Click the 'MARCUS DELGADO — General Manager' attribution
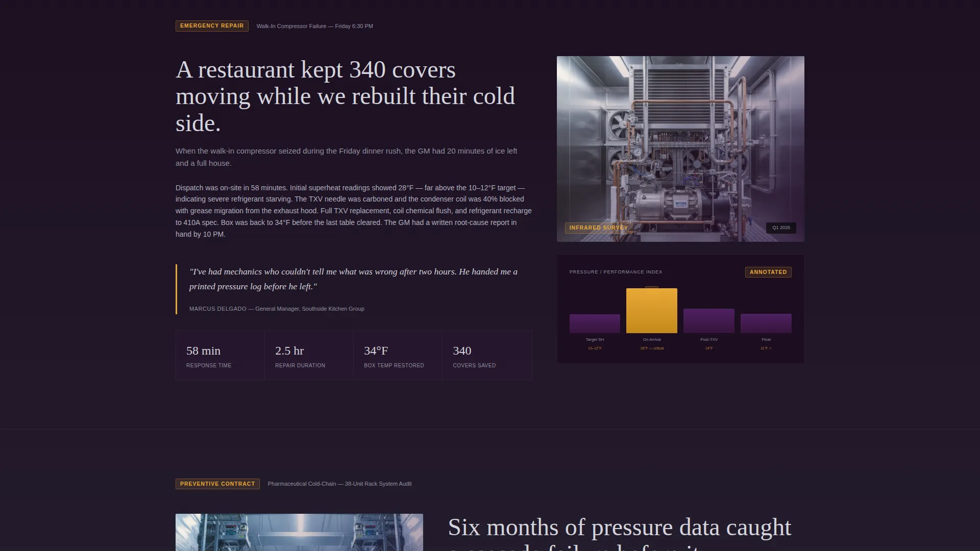 (x=277, y=309)
